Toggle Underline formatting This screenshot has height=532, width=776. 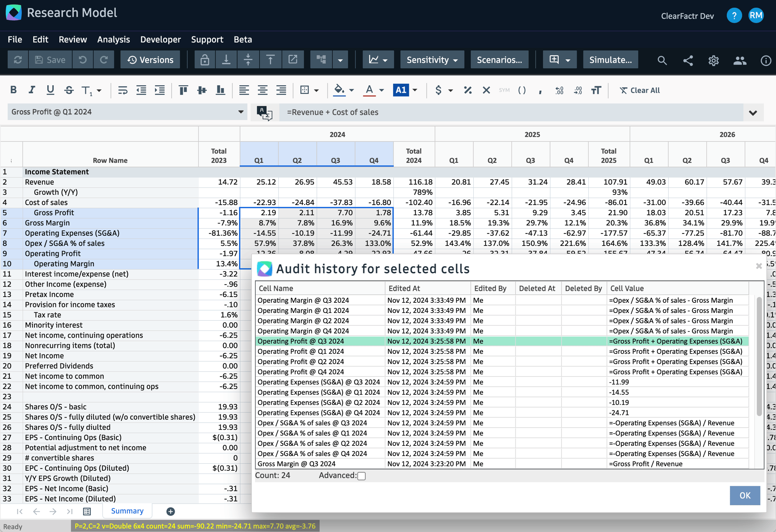pos(50,90)
